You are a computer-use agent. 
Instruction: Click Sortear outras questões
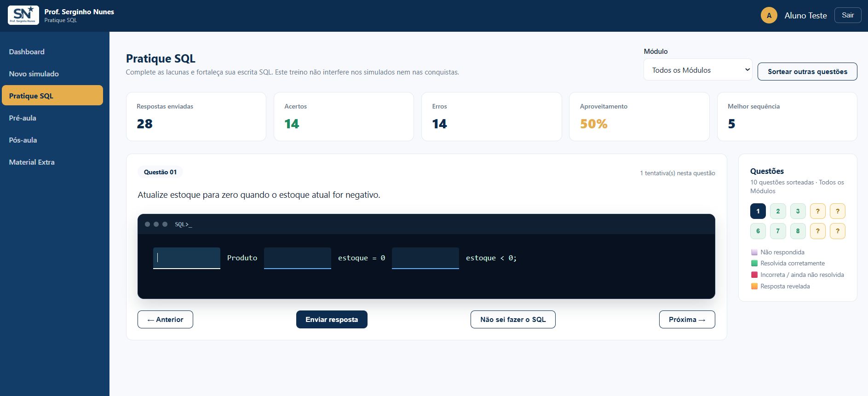(807, 71)
